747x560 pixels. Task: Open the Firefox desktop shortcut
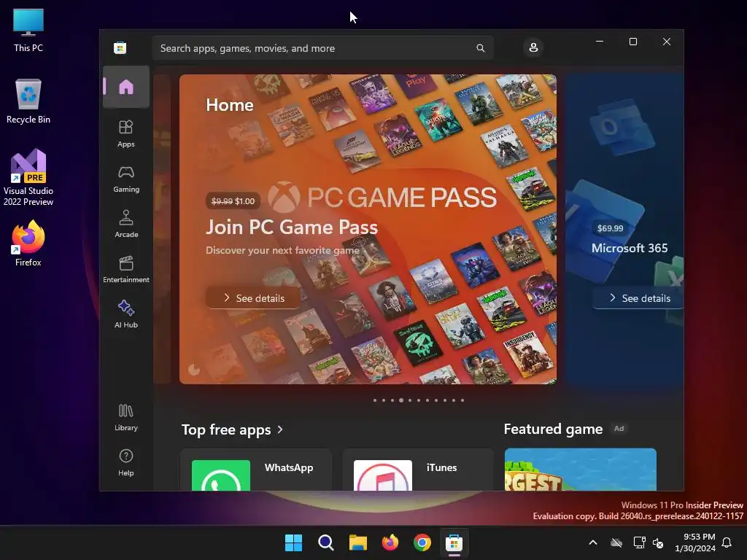pyautogui.click(x=28, y=244)
